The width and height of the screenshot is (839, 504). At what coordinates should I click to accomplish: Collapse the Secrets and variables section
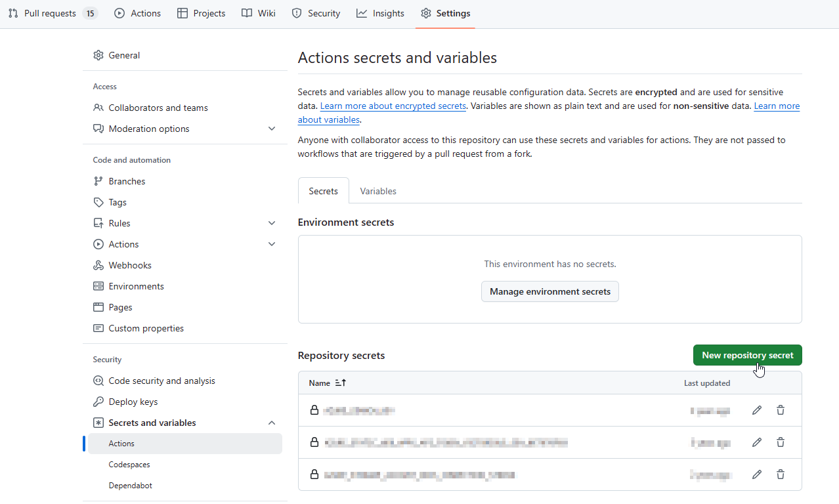271,422
